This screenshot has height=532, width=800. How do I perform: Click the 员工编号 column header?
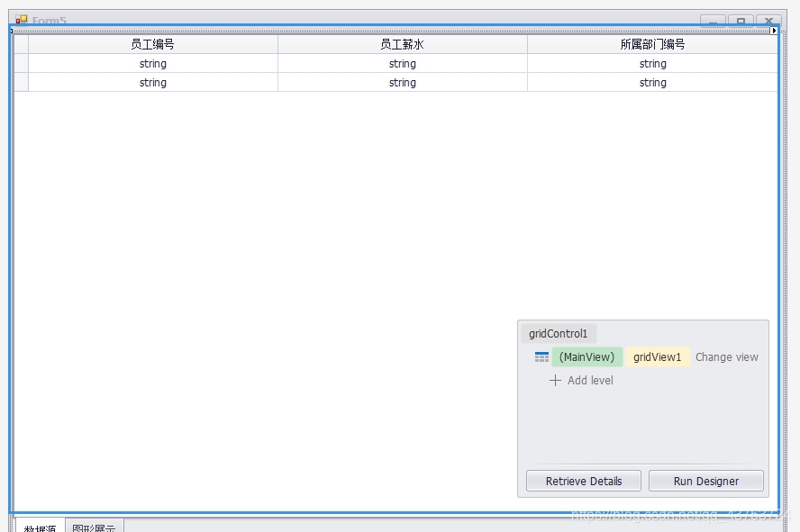(x=153, y=44)
